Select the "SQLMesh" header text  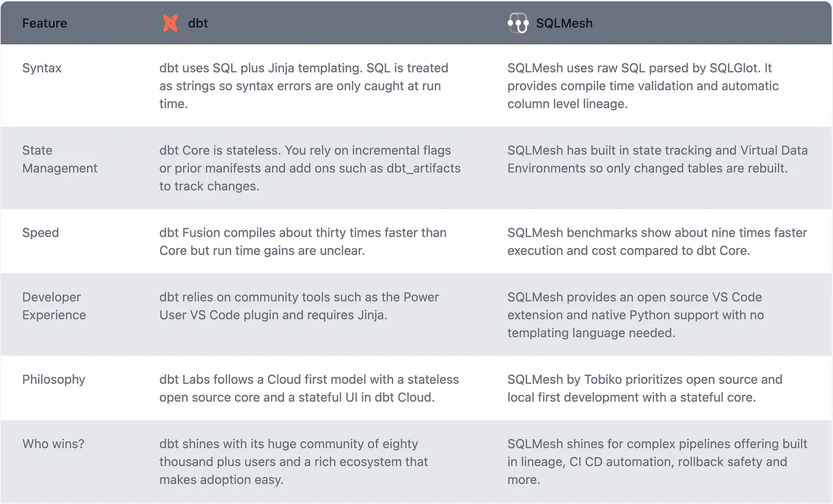pyautogui.click(x=564, y=23)
